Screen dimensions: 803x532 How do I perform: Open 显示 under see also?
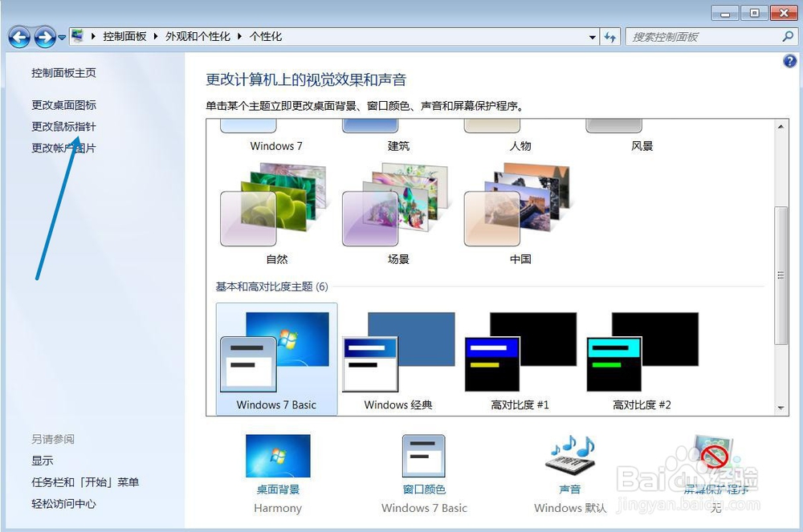42,461
